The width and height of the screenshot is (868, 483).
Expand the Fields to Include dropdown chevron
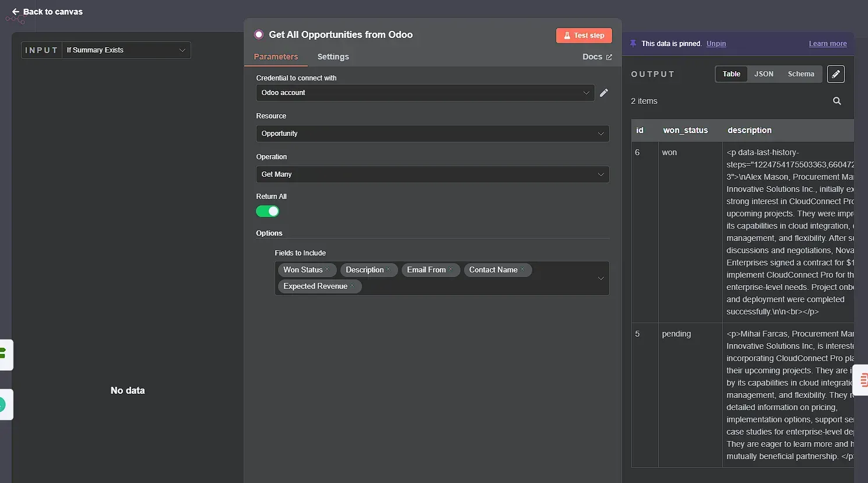click(x=600, y=278)
